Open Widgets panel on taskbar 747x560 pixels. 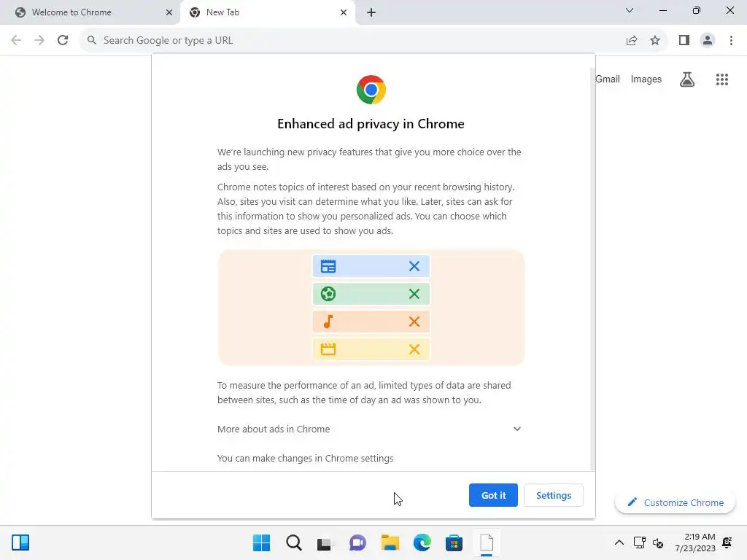(20, 542)
